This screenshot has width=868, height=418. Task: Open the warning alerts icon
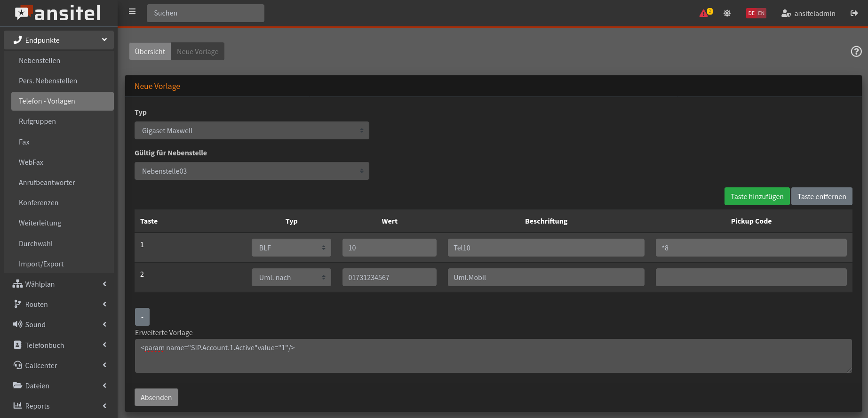tap(705, 13)
